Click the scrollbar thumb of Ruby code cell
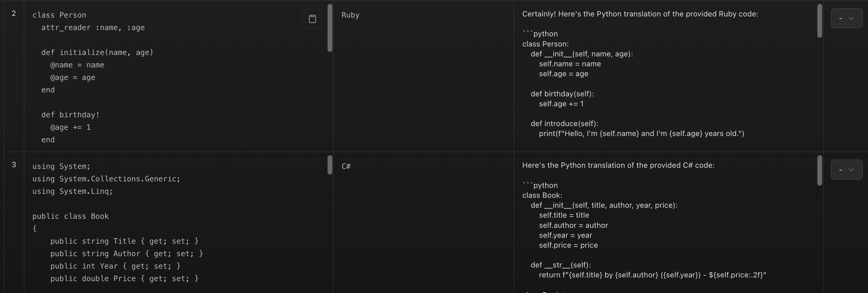 tap(330, 28)
